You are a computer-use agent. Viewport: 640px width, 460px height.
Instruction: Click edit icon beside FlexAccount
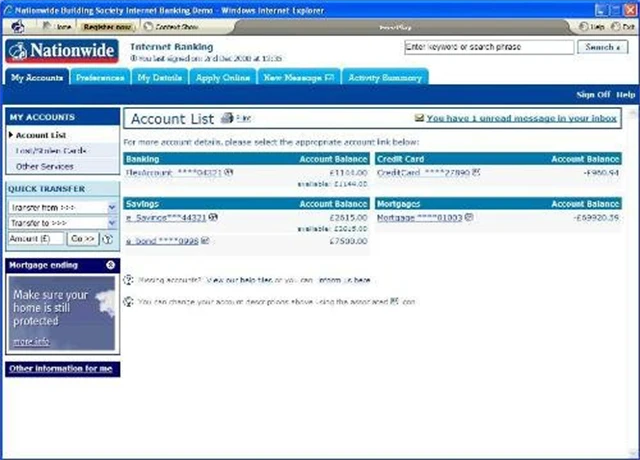[229, 172]
